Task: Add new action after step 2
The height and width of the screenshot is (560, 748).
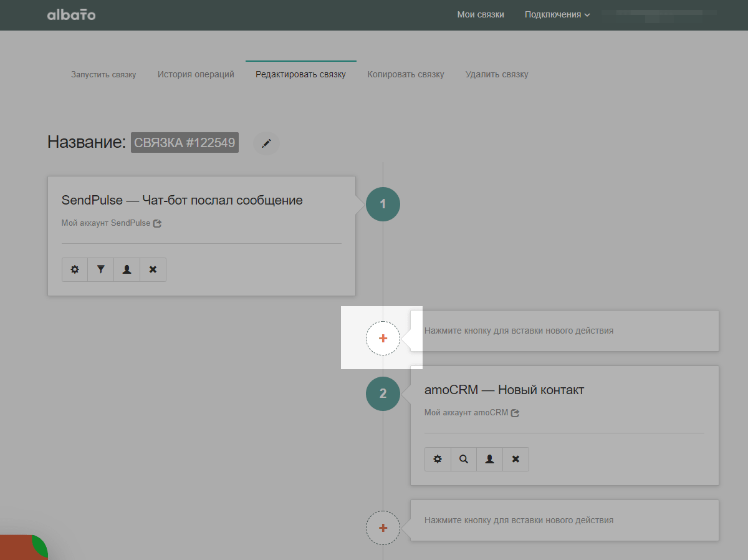Action: 383,528
